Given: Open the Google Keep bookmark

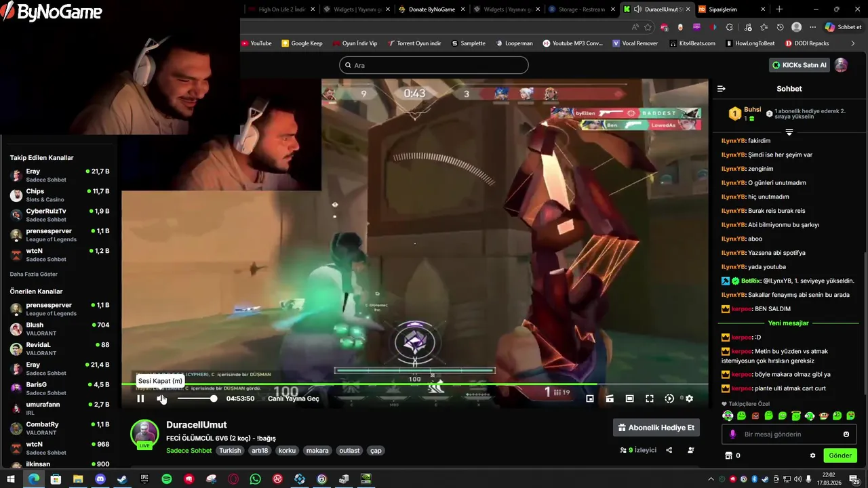Looking at the screenshot, I should [302, 43].
